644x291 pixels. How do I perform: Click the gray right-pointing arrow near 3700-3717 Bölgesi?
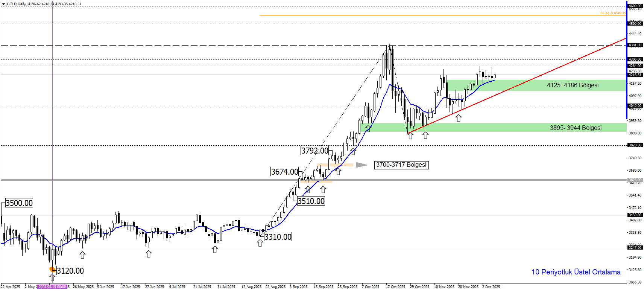point(362,165)
